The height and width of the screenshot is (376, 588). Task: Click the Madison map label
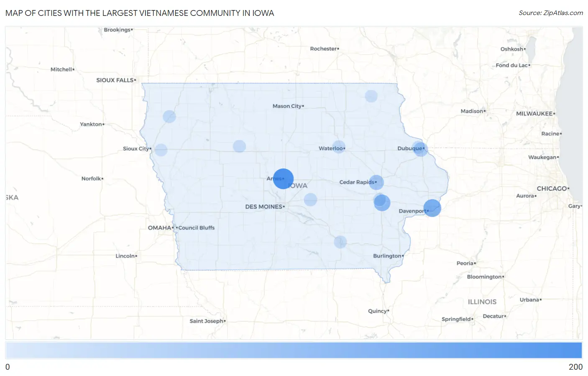[472, 111]
